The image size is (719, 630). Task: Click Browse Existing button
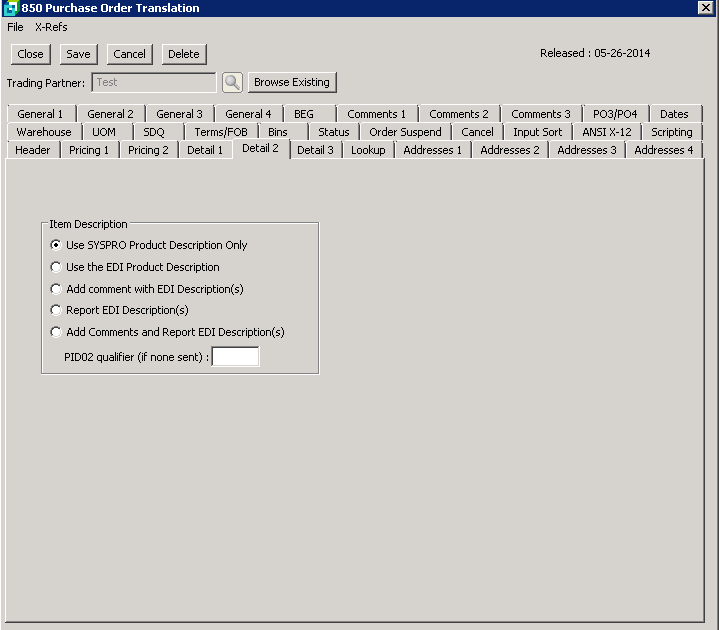[x=291, y=82]
